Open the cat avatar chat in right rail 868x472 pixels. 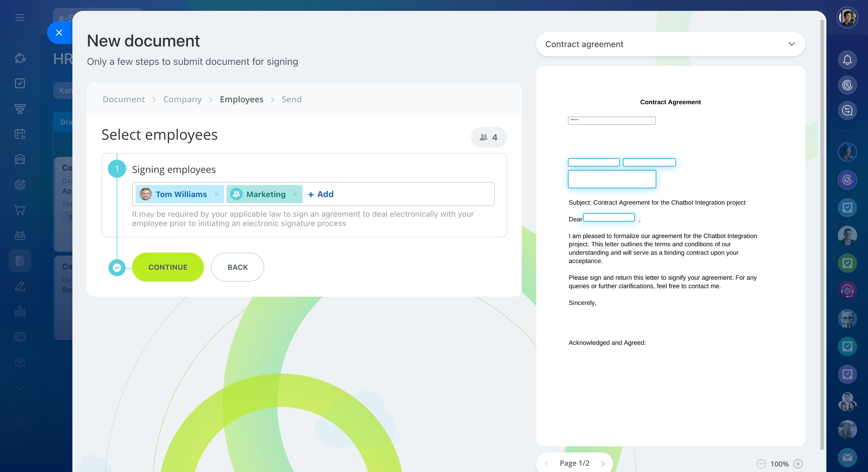coord(847,319)
